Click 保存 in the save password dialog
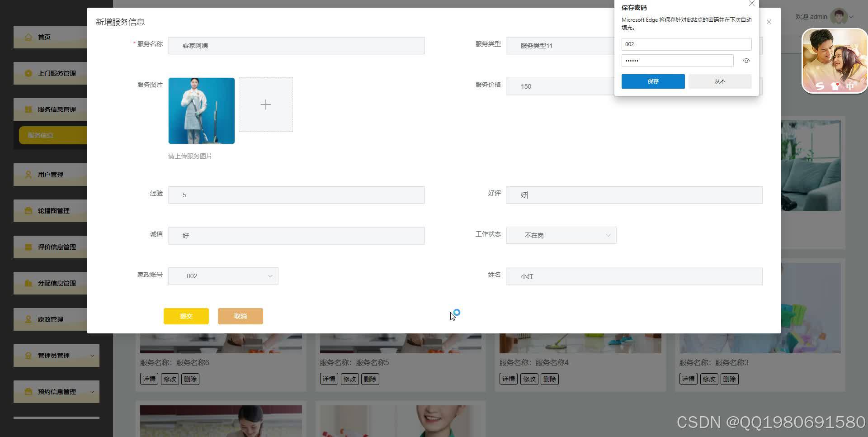Screen dimensions: 868x437 click(653, 81)
